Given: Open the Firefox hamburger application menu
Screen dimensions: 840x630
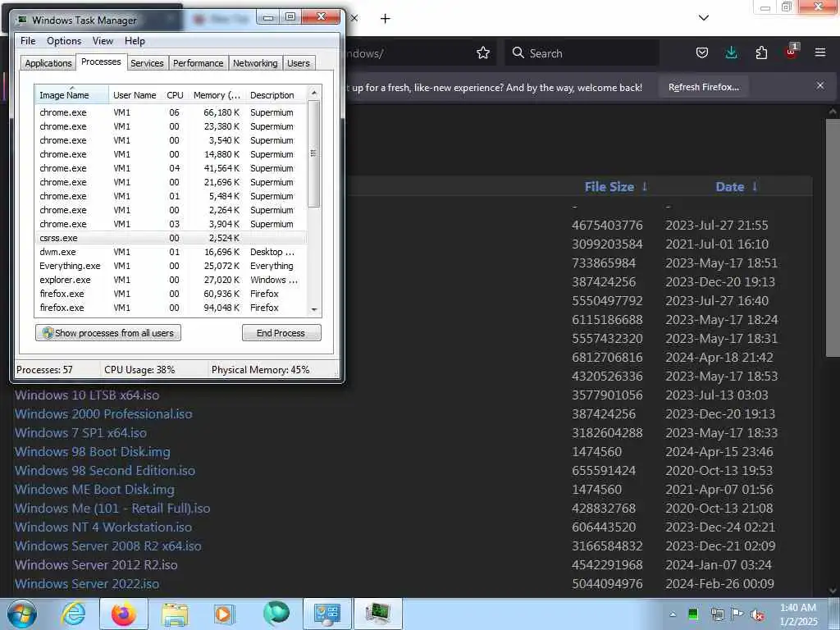Looking at the screenshot, I should tap(820, 52).
